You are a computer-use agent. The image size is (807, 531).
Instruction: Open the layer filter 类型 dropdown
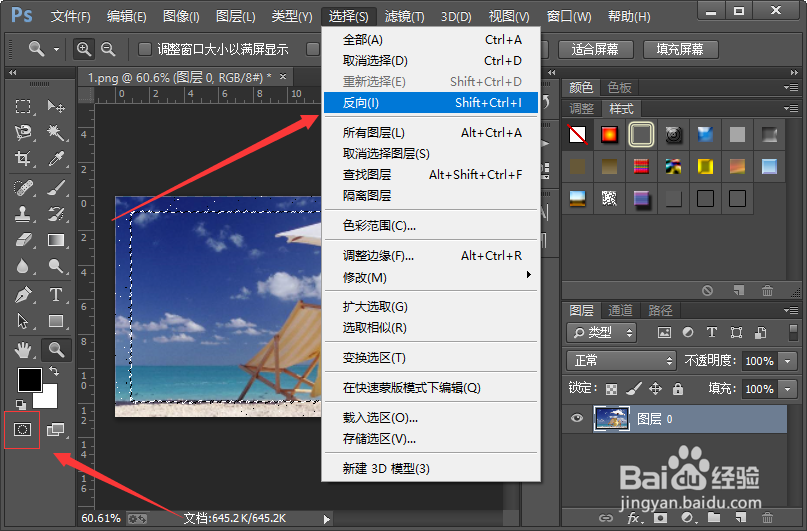click(601, 332)
